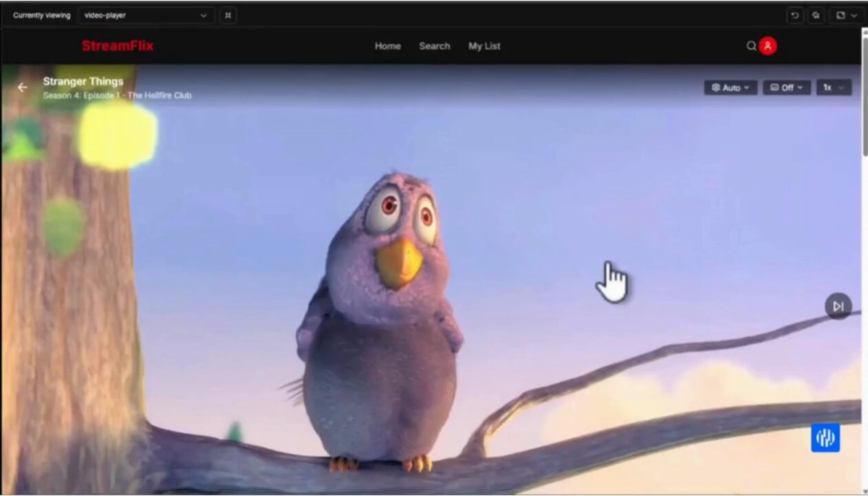Click the reload icon in the top toolbar

pyautogui.click(x=795, y=15)
